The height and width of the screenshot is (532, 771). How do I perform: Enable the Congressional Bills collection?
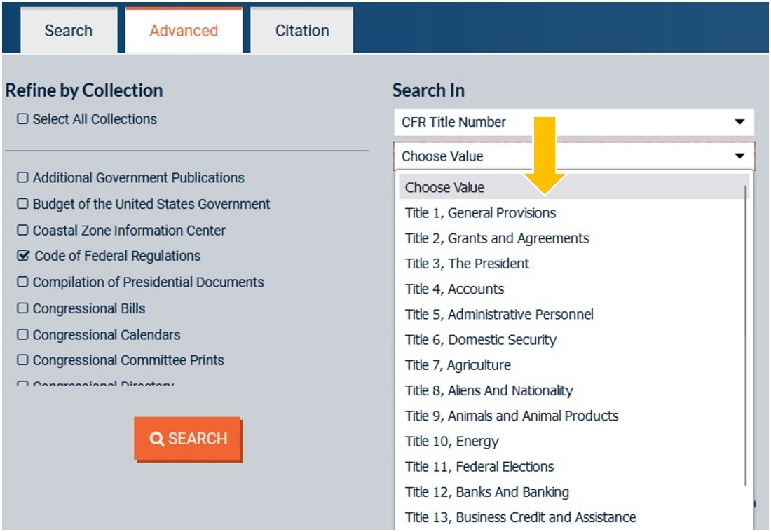[25, 308]
